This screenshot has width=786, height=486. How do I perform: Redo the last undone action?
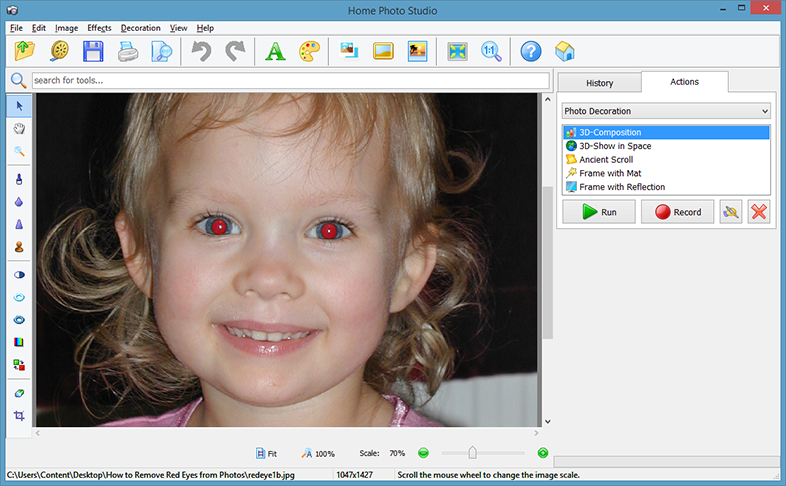pos(235,51)
